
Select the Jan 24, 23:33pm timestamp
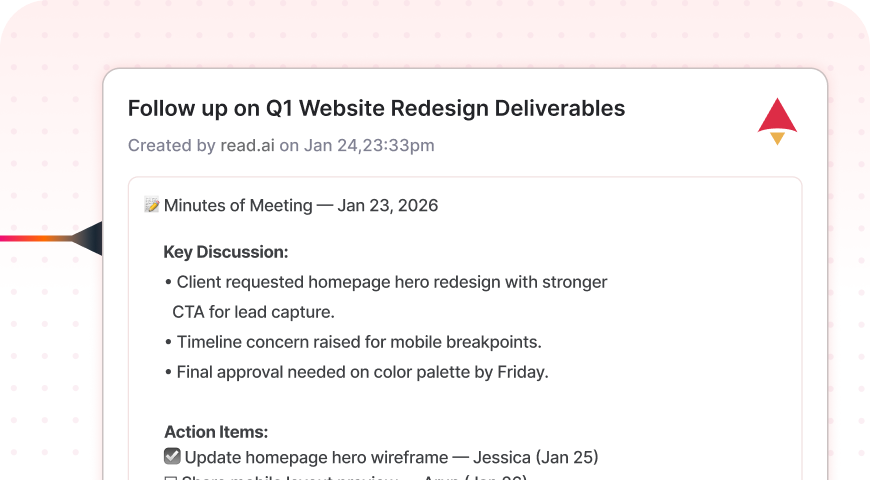click(x=369, y=145)
